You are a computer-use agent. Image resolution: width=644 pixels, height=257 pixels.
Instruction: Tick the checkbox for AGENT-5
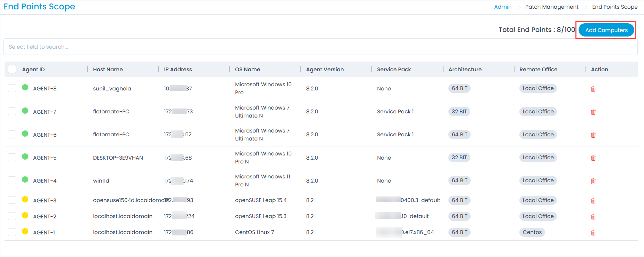[12, 158]
